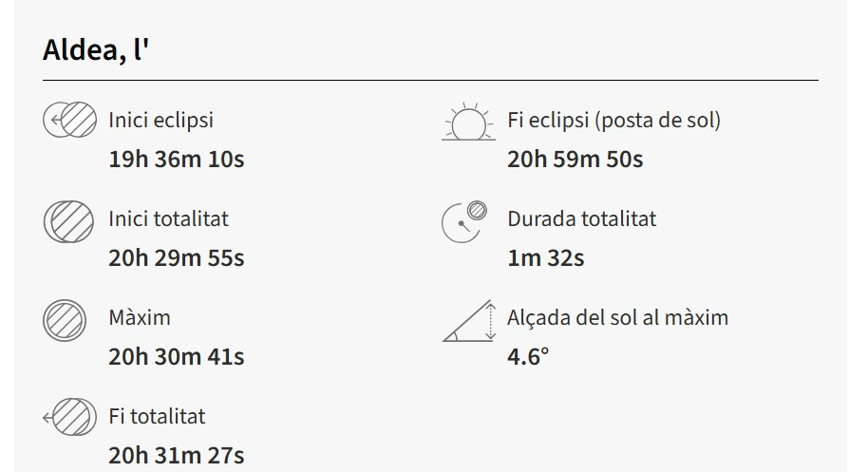
Task: Select the 1m 32s duration value
Action: pos(545,257)
